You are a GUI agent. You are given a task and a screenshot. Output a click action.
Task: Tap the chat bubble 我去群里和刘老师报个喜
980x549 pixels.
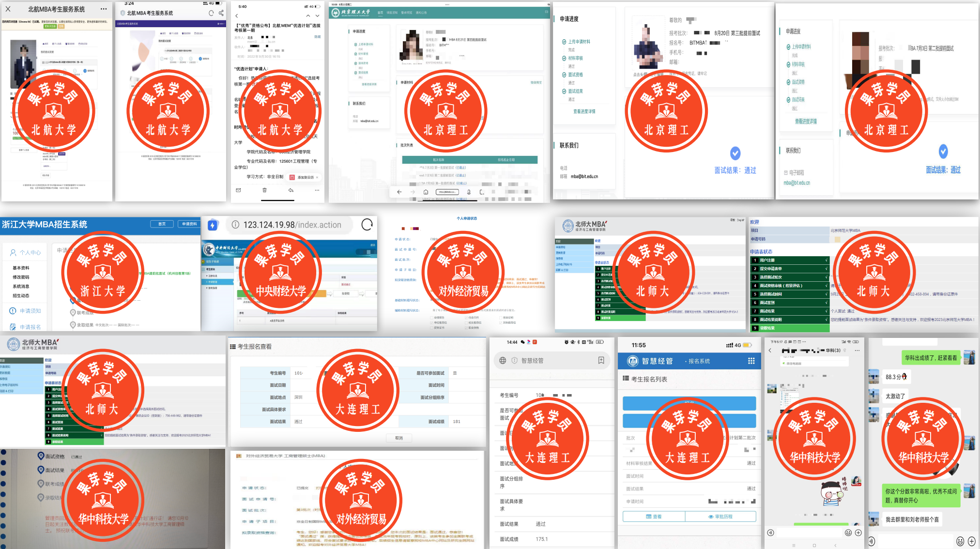click(912, 519)
